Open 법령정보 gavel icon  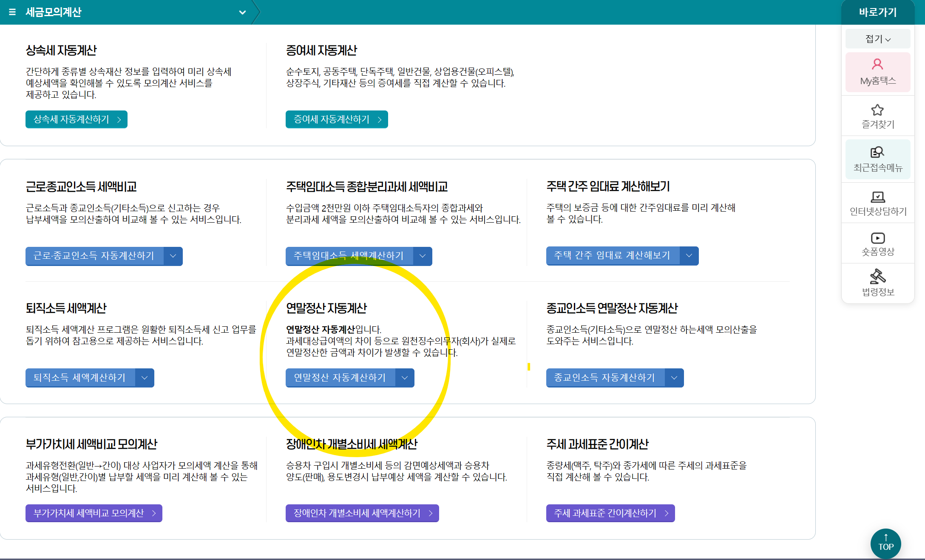tap(877, 277)
